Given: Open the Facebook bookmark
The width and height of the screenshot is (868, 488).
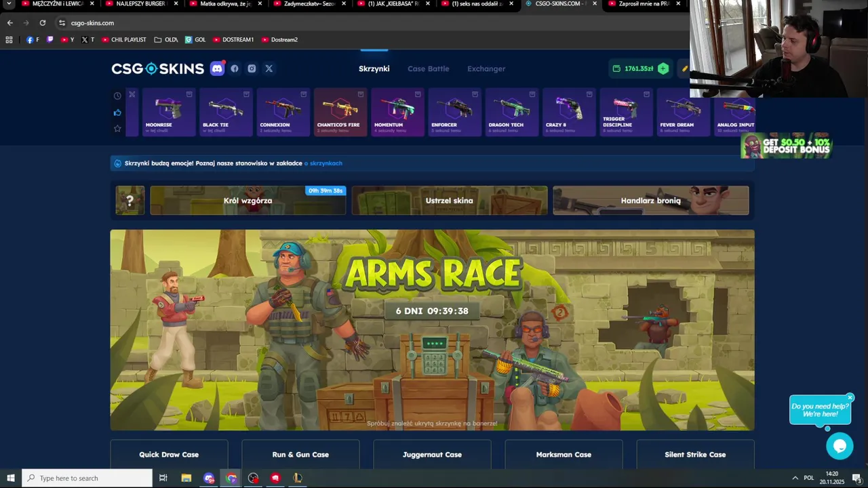Looking at the screenshot, I should tap(33, 39).
